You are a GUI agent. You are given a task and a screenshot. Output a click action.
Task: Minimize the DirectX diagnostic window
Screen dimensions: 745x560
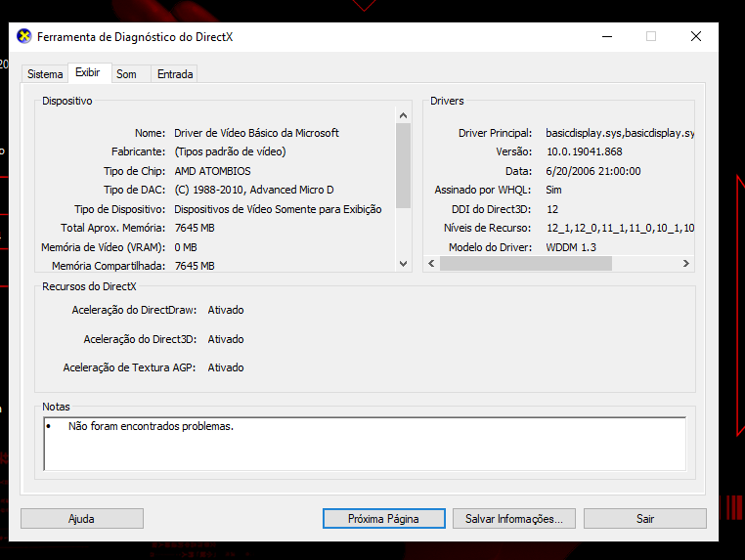tap(607, 36)
